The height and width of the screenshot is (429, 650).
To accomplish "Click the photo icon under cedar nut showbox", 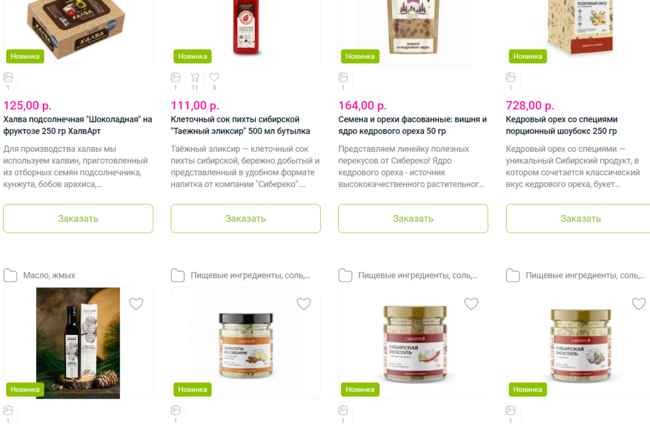I will pyautogui.click(x=510, y=78).
